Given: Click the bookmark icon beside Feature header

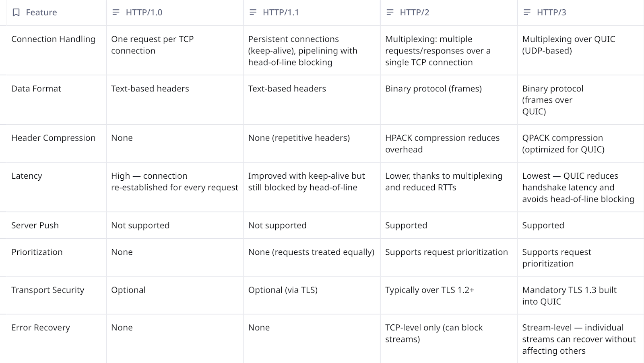Looking at the screenshot, I should [16, 12].
